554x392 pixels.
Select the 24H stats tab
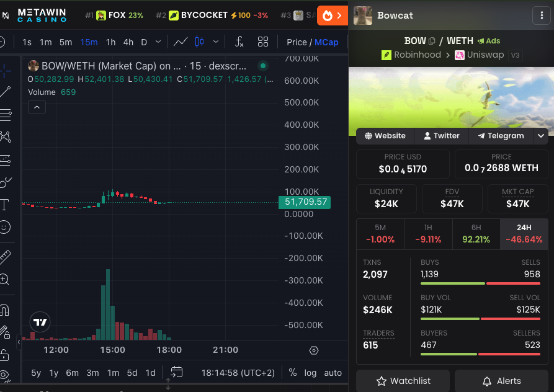[524, 234]
